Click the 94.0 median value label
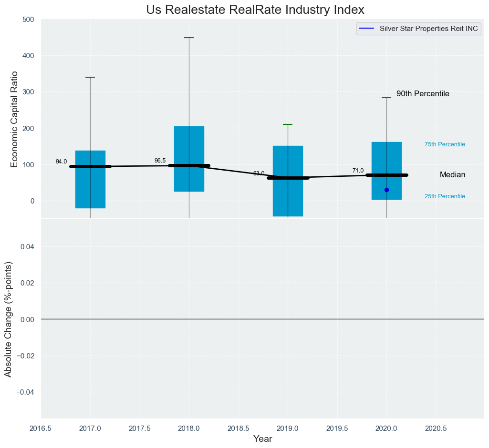This screenshot has width=489, height=448. point(61,162)
